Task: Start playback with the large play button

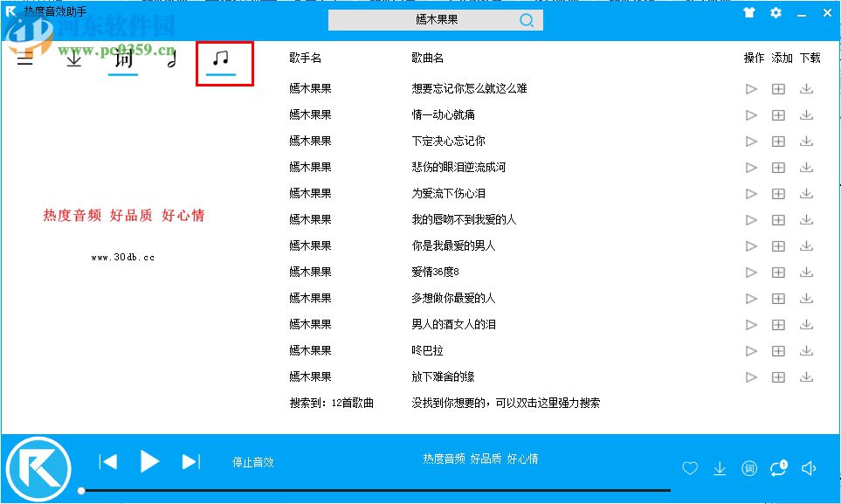Action: (x=148, y=462)
